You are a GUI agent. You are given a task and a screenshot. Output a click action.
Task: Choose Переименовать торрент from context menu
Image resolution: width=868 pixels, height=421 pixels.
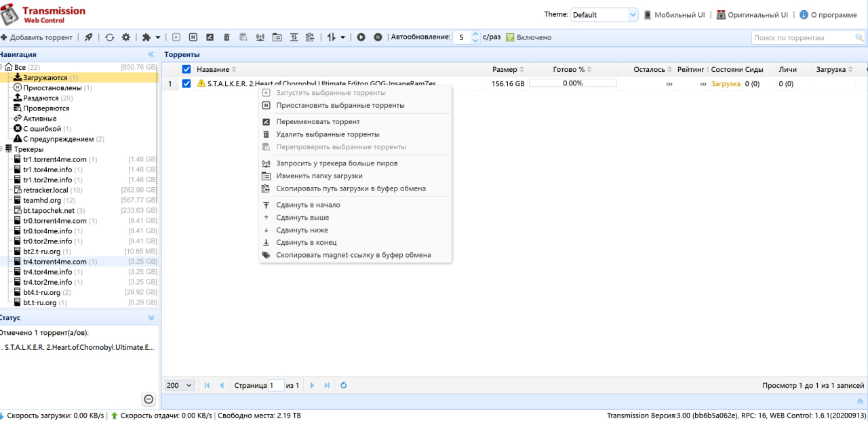click(317, 122)
